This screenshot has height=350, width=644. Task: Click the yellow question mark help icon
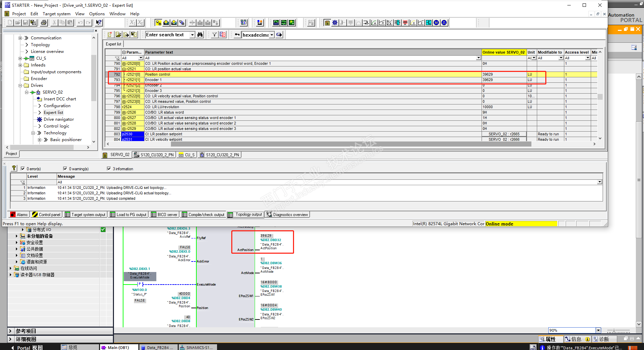[14, 168]
